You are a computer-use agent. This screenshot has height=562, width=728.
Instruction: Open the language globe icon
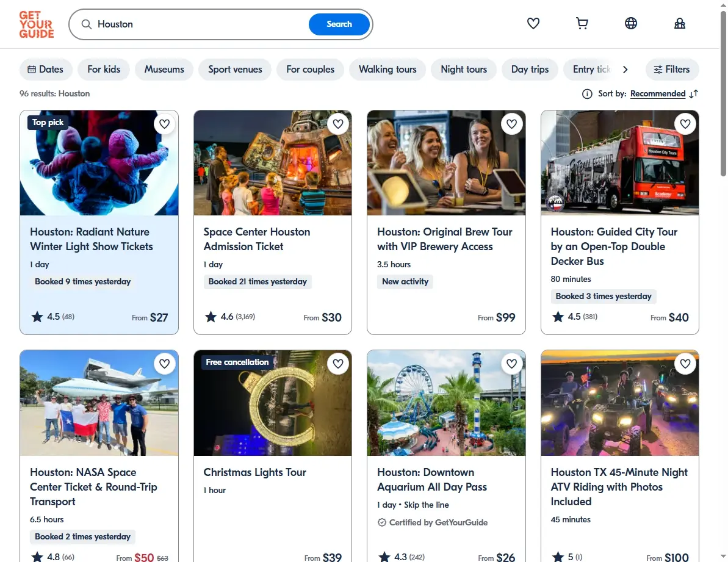630,23
